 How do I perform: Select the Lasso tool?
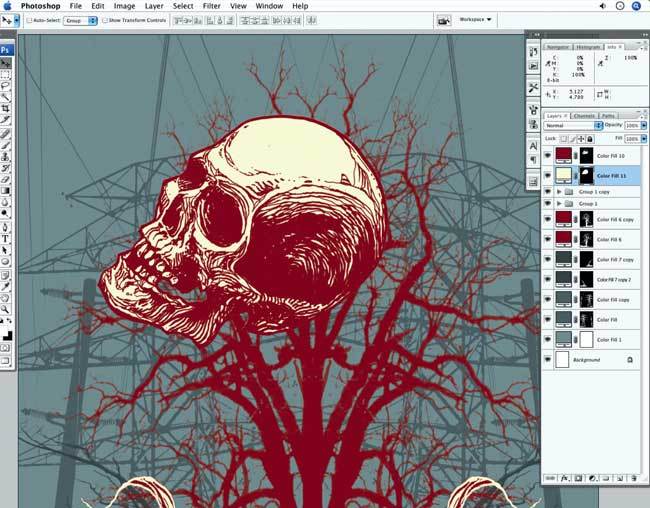[x=6, y=86]
